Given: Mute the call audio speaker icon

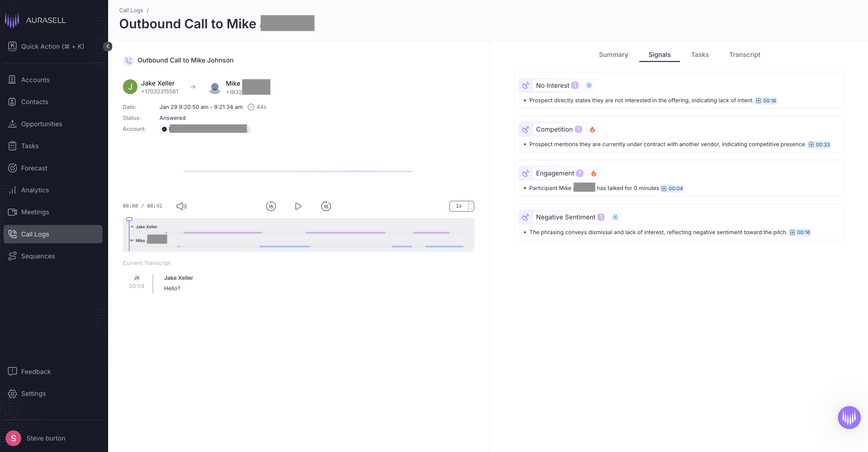Looking at the screenshot, I should coord(181,206).
